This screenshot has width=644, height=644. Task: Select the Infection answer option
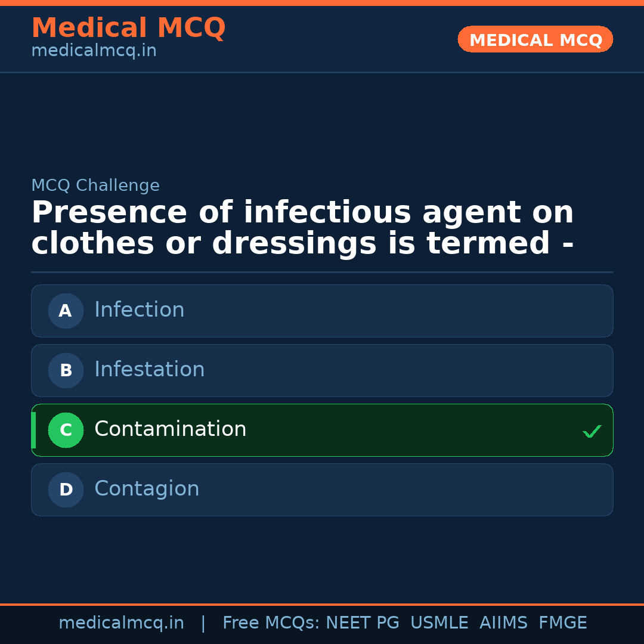point(140,310)
